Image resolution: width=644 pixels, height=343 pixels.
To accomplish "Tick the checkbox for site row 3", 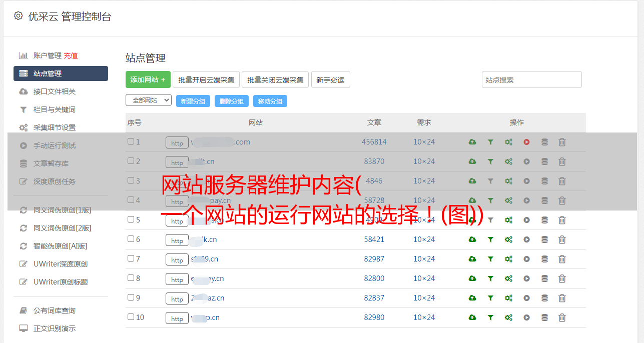I will click(x=131, y=180).
